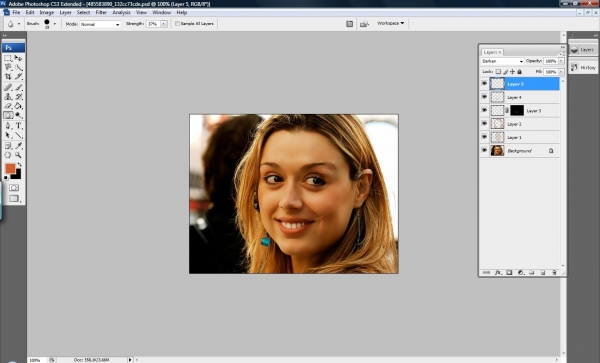Select the Healing Brush tool
600x363 pixels.
click(8, 87)
